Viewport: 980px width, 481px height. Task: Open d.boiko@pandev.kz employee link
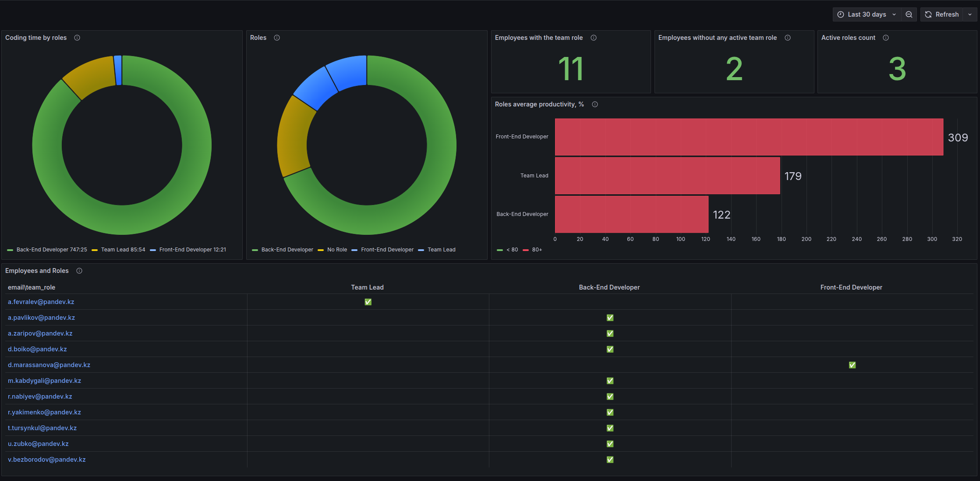[37, 349]
